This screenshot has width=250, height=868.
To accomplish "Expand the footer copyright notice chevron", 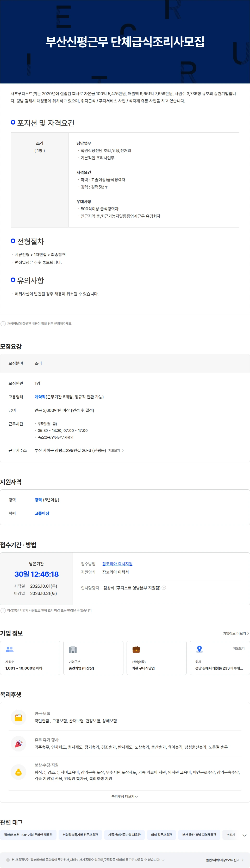I will coord(163,860).
